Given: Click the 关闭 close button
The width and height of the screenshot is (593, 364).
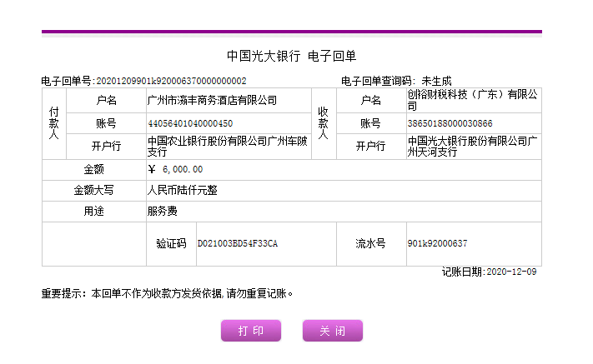Looking at the screenshot, I should point(333,331).
